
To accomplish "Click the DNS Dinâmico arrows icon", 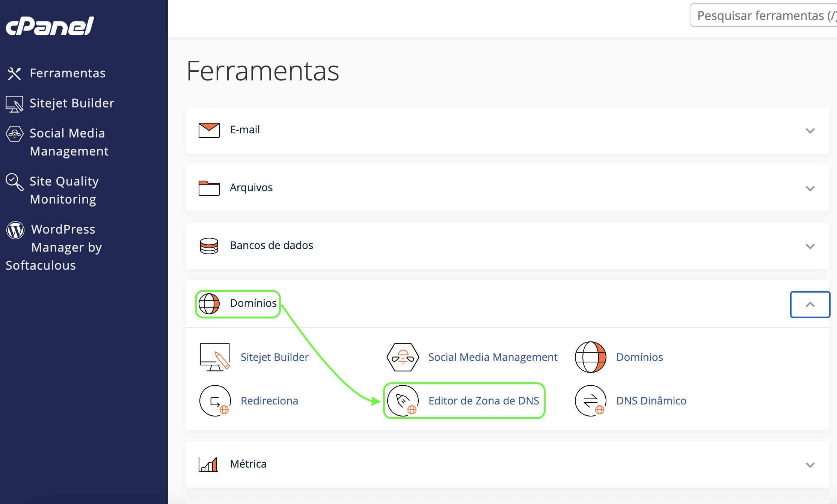I will click(x=590, y=401).
